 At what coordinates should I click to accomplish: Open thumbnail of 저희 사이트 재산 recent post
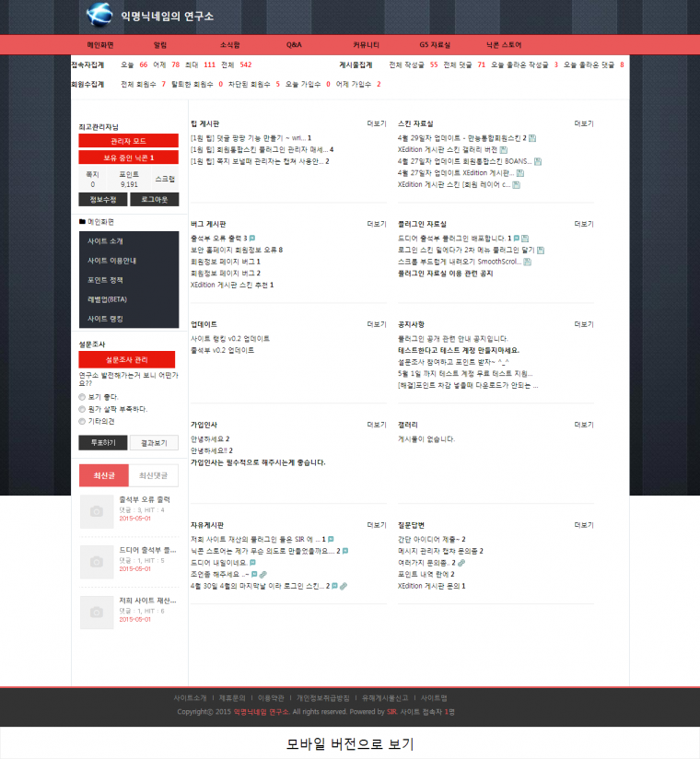pyautogui.click(x=97, y=613)
